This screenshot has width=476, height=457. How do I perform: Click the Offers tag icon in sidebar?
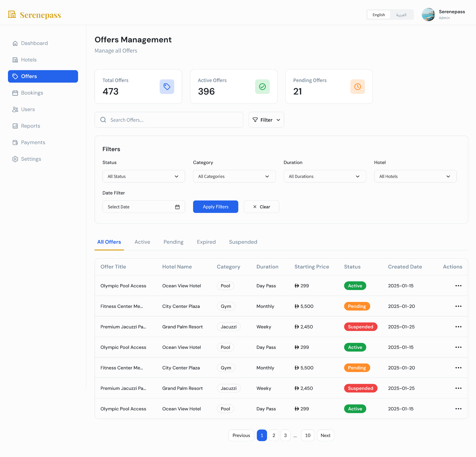[x=15, y=76]
